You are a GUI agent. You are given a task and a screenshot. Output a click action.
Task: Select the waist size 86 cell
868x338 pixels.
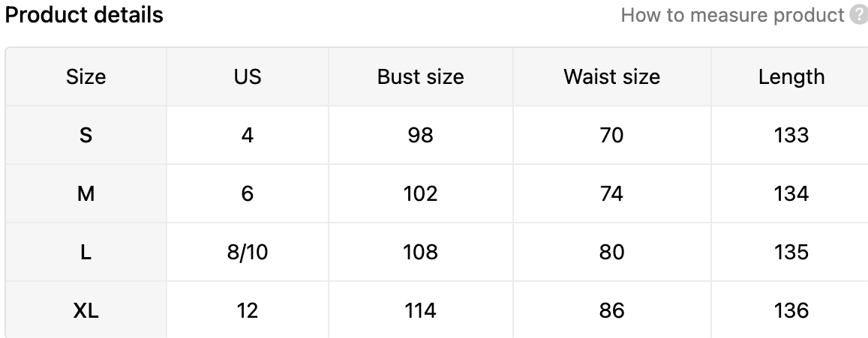[x=611, y=310]
